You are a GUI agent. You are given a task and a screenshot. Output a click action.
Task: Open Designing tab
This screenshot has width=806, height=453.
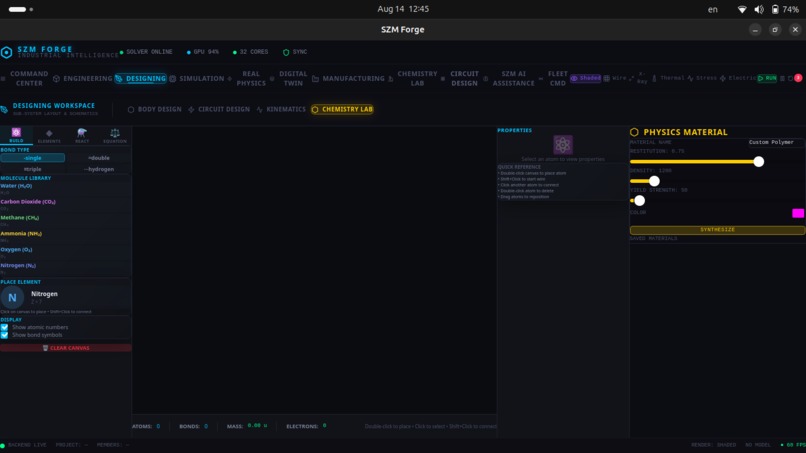[141, 78]
